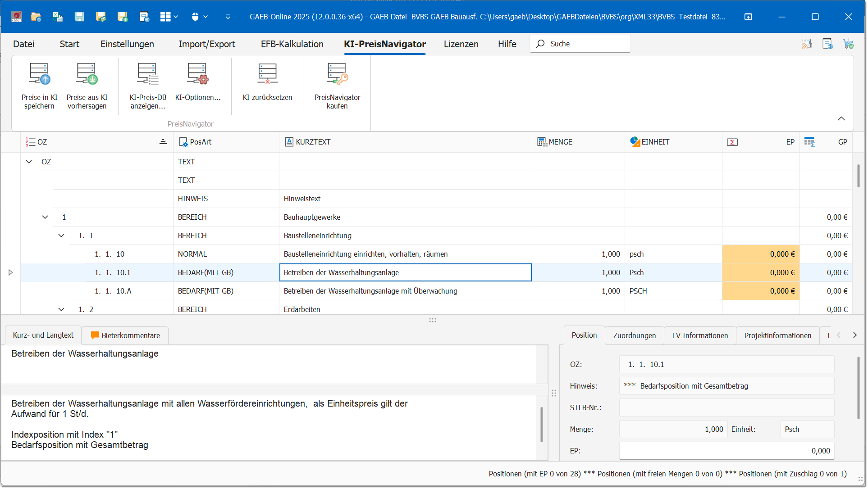
Task: Click Preise aus KI vorhersagen
Action: point(87,86)
